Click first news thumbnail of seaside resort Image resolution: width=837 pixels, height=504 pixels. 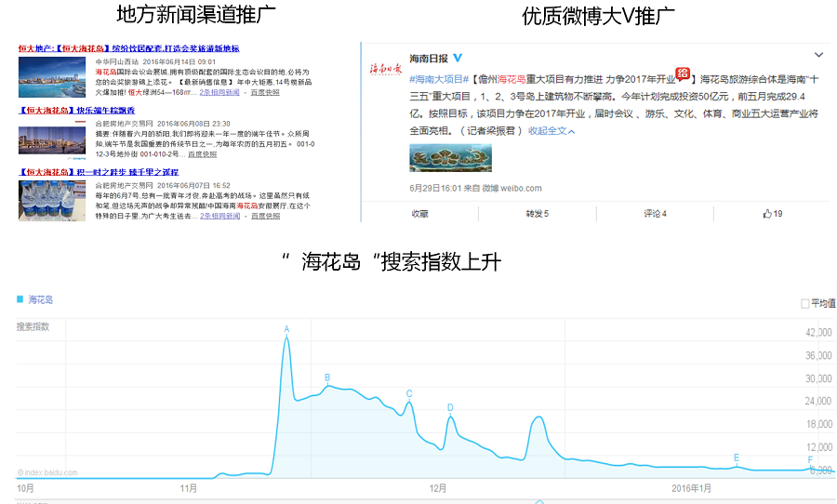(52, 77)
